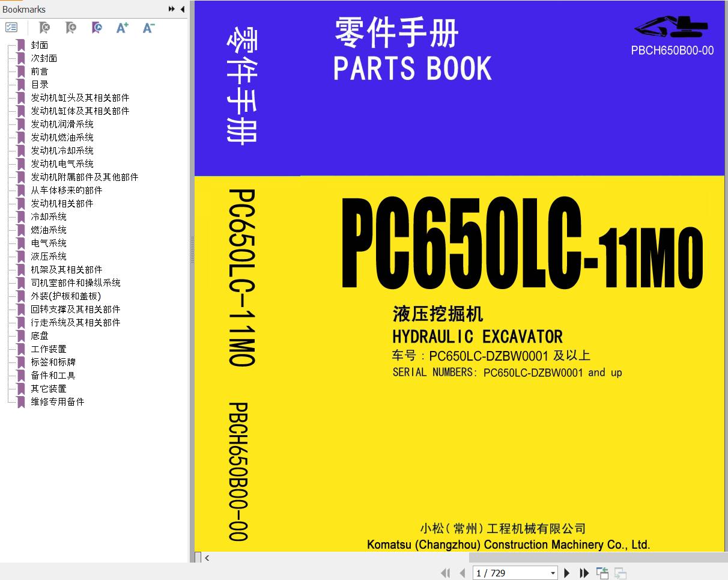Increase bookmark font size with A+
The image size is (728, 580).
click(123, 28)
